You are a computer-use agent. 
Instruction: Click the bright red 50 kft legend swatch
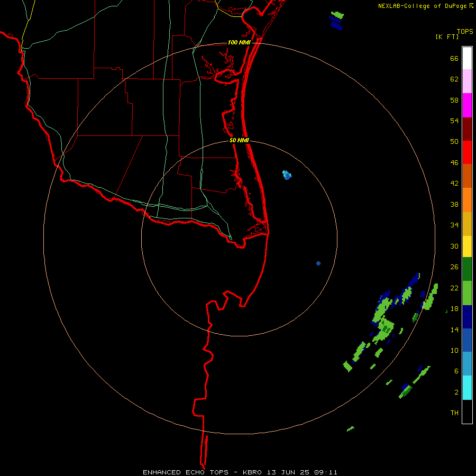click(467, 152)
